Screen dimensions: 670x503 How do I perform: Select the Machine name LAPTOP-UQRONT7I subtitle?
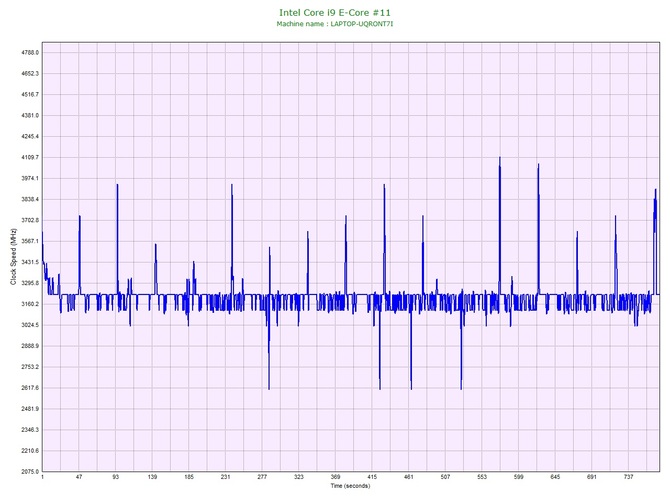335,24
